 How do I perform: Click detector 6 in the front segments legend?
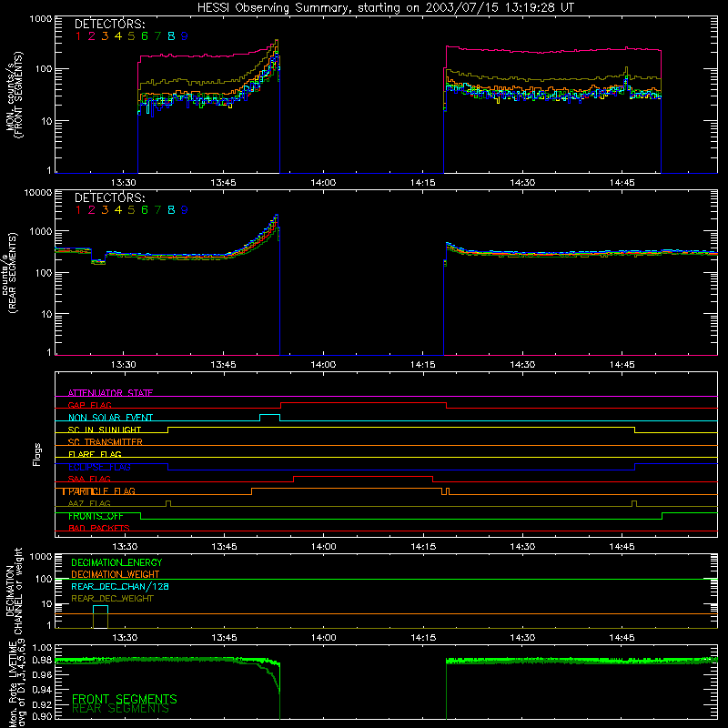coord(145,36)
